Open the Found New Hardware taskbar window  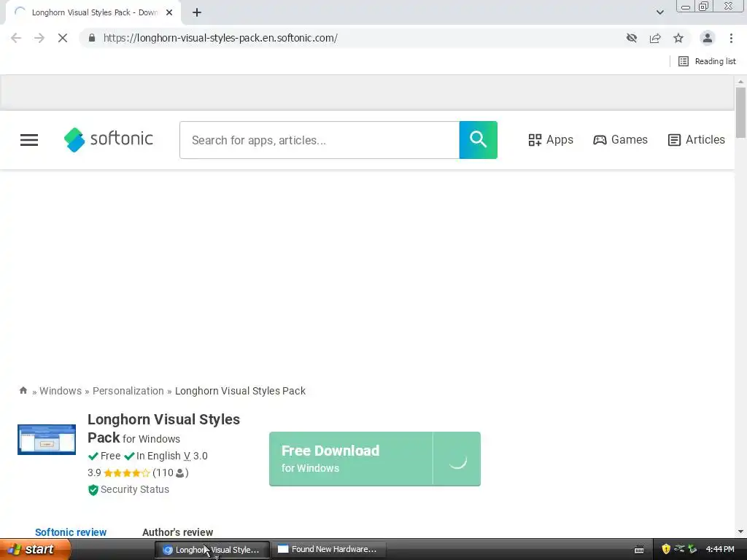[328, 550]
